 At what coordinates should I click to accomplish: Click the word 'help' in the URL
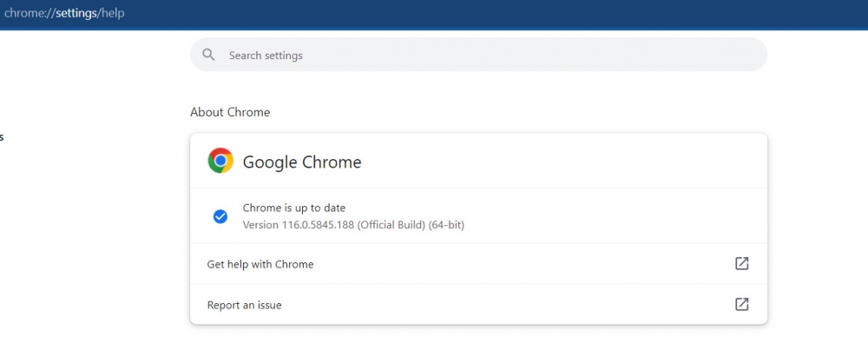tap(113, 13)
